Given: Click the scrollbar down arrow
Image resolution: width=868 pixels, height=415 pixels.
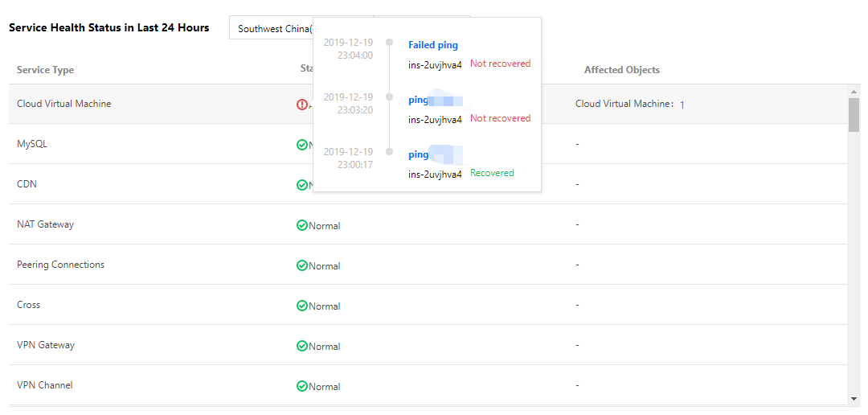Looking at the screenshot, I should [x=854, y=399].
